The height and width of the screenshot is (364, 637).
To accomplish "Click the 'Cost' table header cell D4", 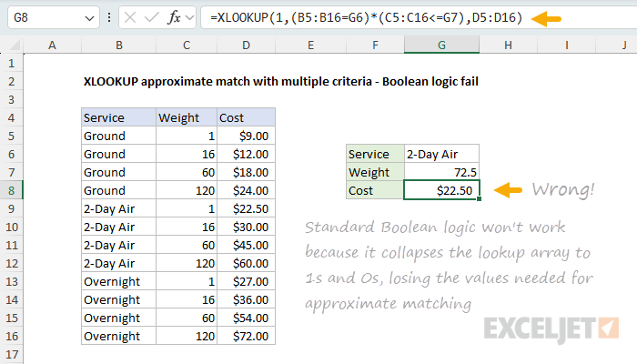I will click(247, 117).
